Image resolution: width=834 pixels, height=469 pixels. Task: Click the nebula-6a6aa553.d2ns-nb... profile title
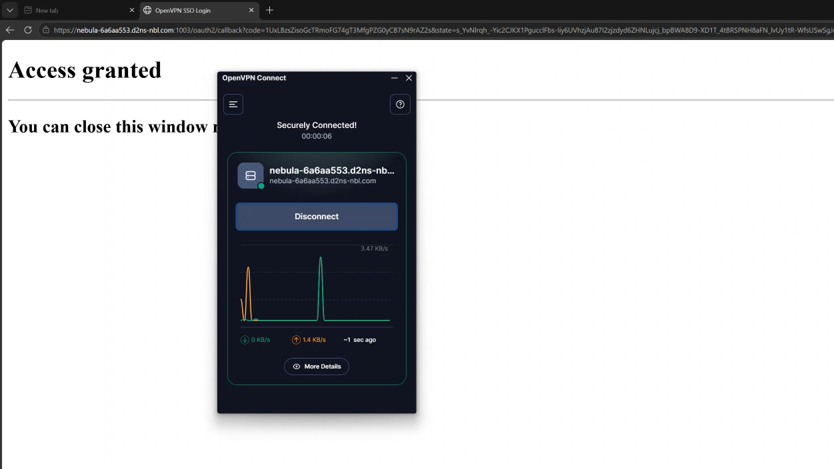pos(331,170)
